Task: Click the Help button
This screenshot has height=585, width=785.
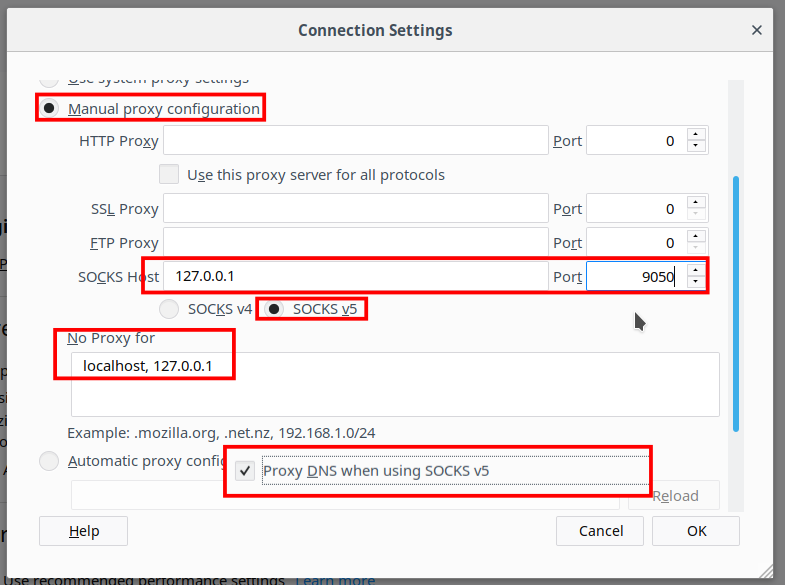Action: pos(84,531)
